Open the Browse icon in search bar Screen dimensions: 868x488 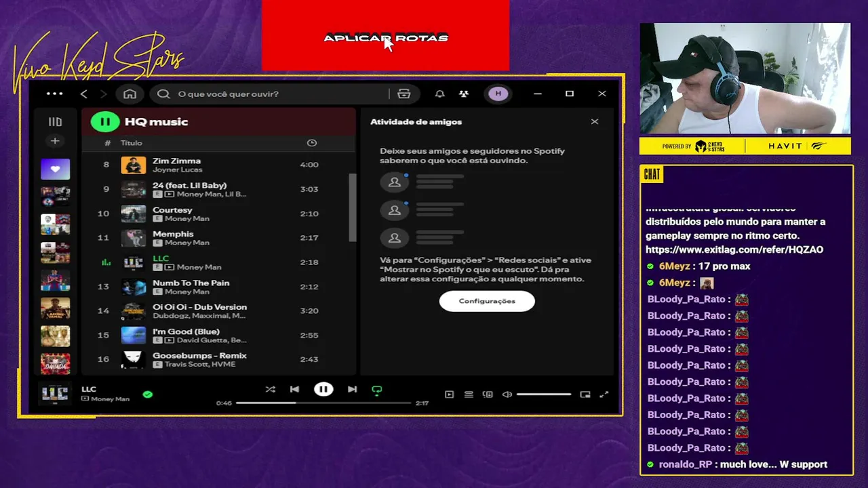pyautogui.click(x=404, y=94)
